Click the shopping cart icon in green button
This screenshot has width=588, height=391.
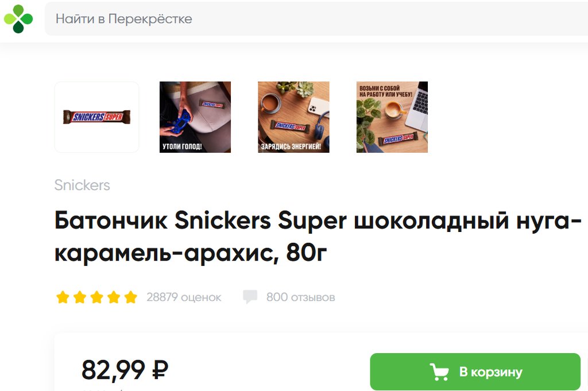439,372
